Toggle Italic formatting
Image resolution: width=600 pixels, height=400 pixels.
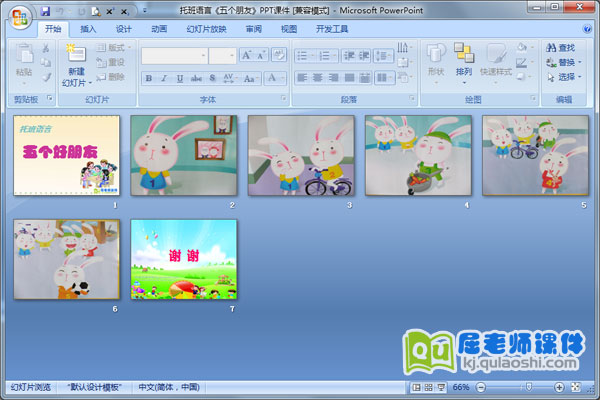tap(164, 78)
